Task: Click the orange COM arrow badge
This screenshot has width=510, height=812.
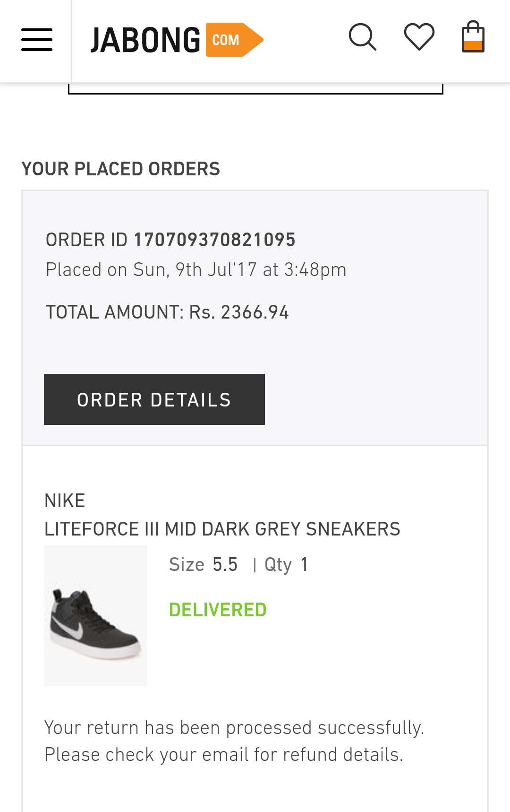Action: [x=235, y=40]
